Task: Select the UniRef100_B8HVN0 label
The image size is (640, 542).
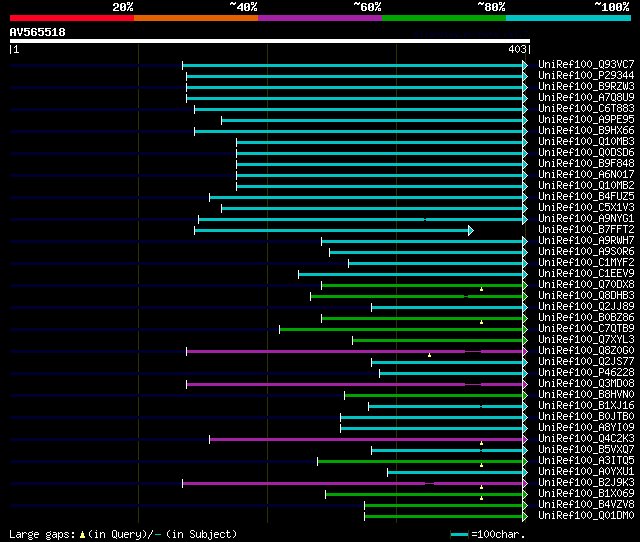Action: tap(586, 395)
